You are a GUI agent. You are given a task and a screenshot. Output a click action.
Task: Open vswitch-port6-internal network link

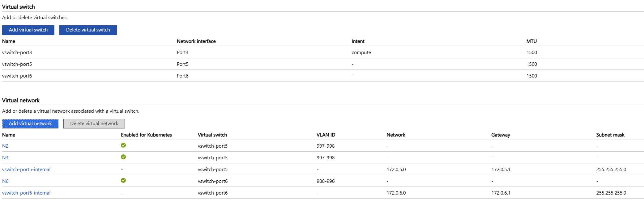26,193
